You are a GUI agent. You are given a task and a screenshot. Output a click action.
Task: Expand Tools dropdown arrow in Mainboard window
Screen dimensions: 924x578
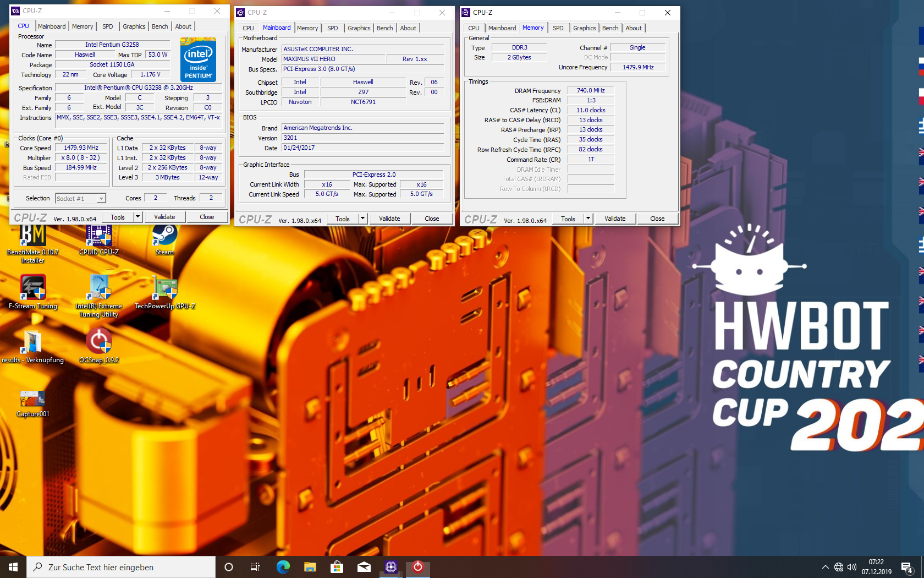(x=363, y=219)
